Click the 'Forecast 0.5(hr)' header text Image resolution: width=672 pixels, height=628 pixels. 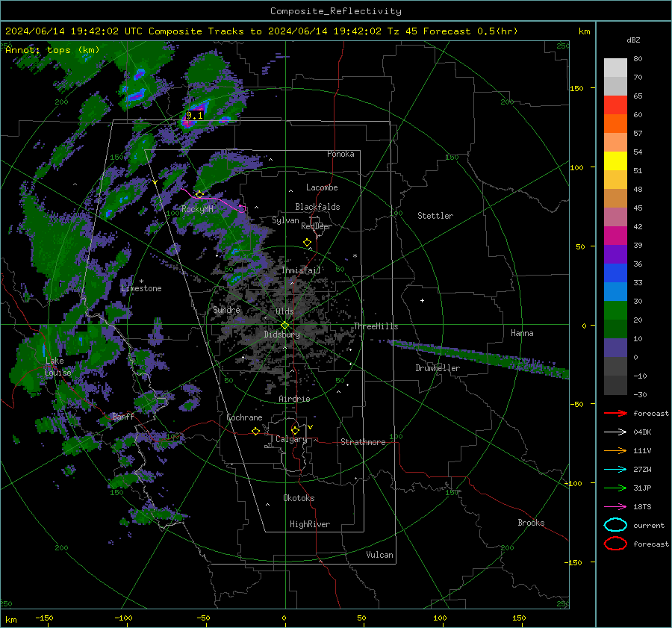470,31
